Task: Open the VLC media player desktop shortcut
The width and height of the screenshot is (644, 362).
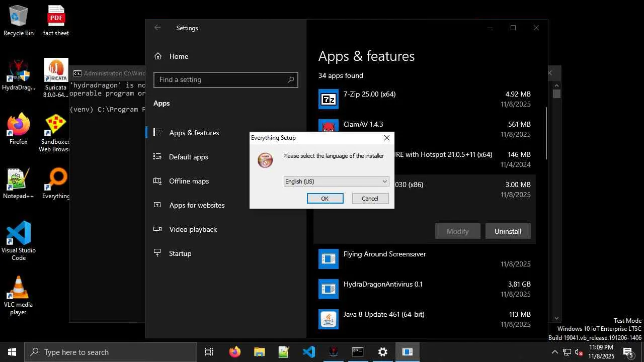Action: 19,296
